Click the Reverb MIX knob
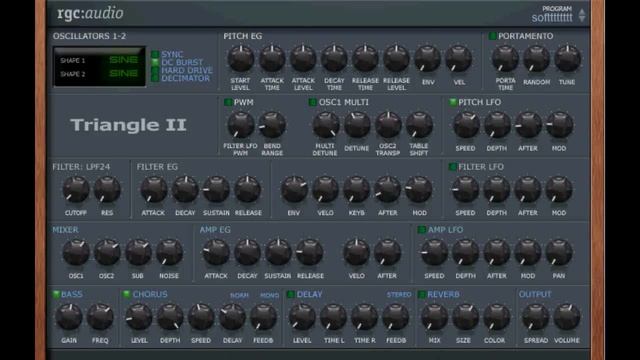640x360 pixels. pyautogui.click(x=434, y=317)
